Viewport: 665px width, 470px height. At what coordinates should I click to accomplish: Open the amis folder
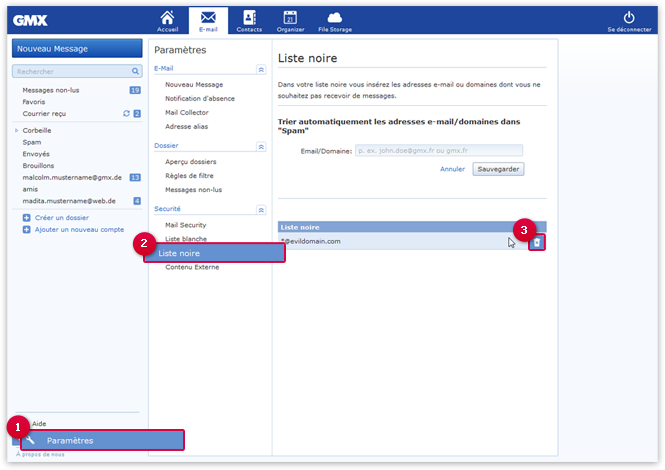pyautogui.click(x=30, y=189)
